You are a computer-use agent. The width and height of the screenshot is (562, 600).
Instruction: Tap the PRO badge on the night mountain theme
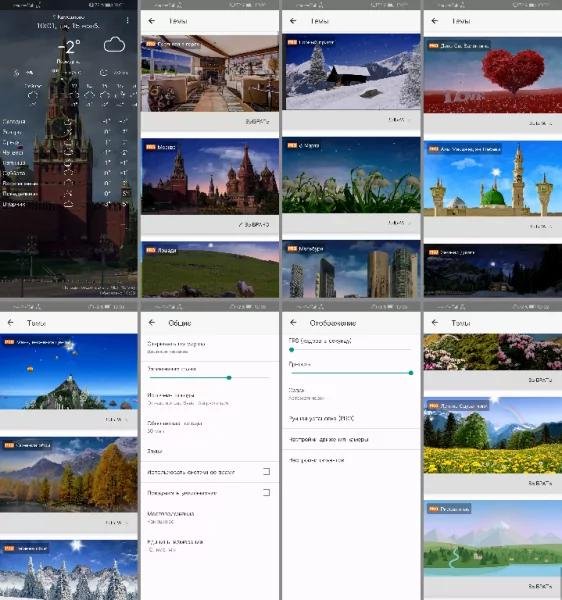pos(433,252)
